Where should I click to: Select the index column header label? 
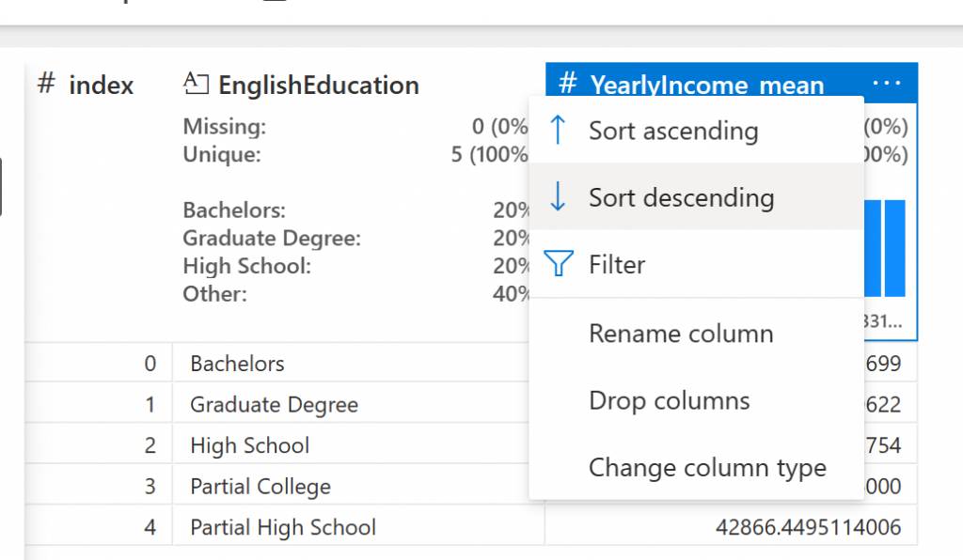(102, 86)
